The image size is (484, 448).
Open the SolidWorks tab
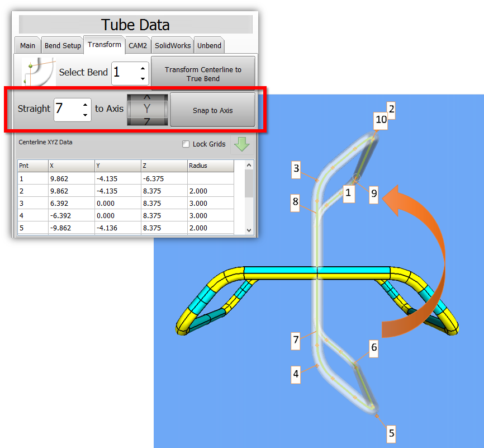click(172, 46)
